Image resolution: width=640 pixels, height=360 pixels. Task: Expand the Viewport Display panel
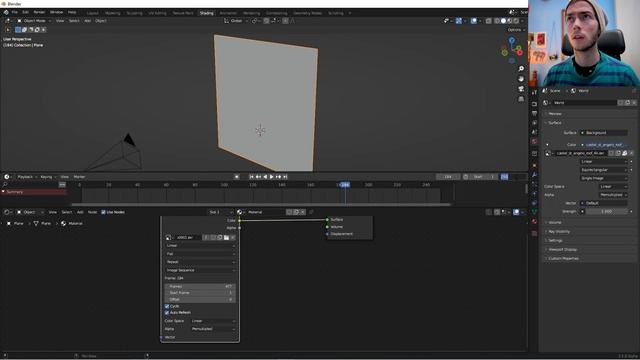click(562, 249)
